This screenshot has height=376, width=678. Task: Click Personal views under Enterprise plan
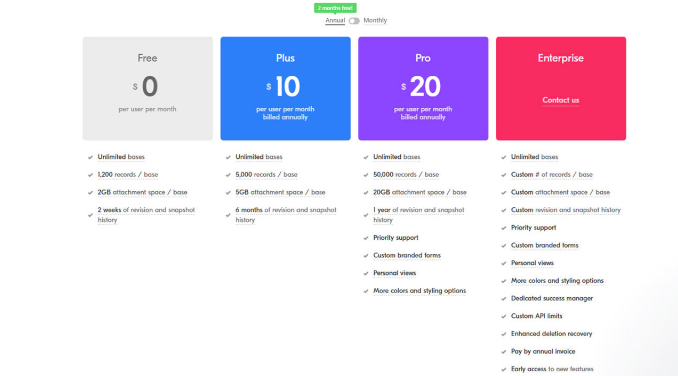[x=532, y=263]
